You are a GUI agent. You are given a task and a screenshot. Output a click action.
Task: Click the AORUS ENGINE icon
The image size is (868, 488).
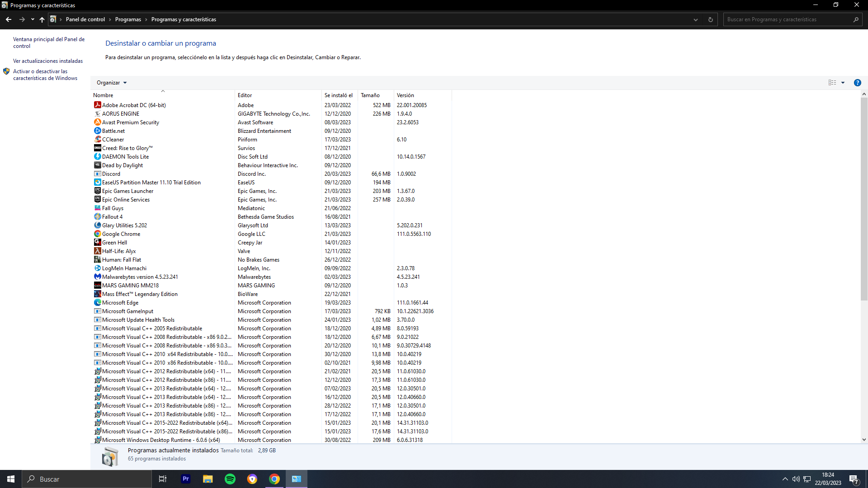[97, 113]
